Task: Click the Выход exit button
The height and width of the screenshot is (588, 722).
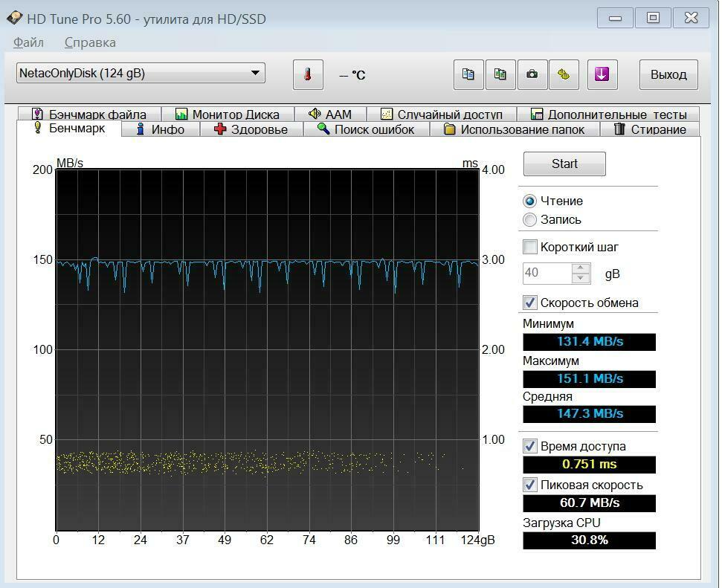Action: [668, 74]
